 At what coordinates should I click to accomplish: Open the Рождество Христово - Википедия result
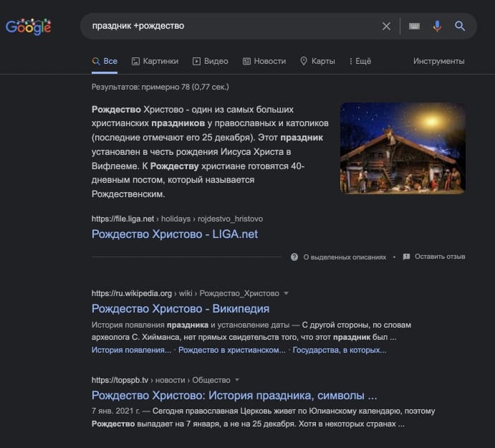[181, 309]
